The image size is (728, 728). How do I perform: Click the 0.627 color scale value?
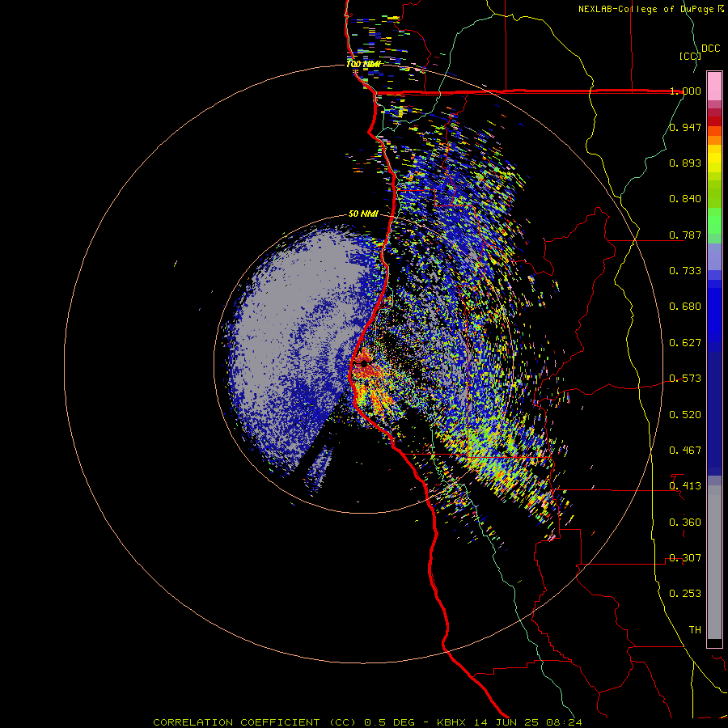tap(685, 342)
